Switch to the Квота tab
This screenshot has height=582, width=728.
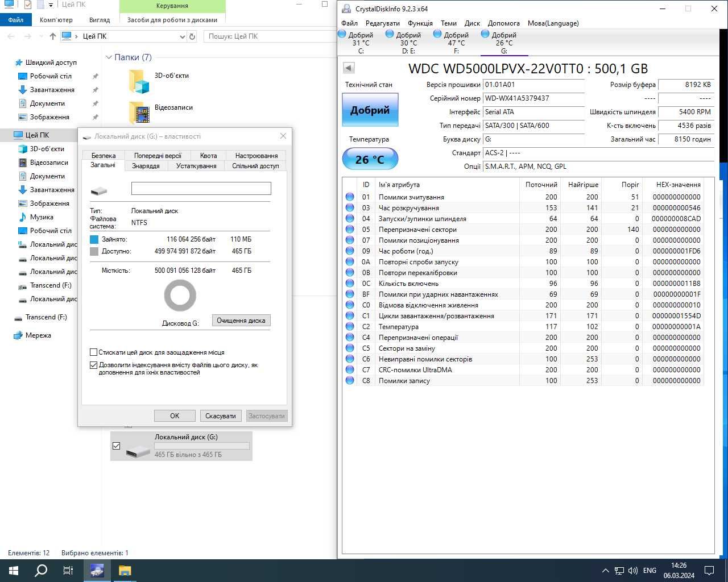pos(208,155)
